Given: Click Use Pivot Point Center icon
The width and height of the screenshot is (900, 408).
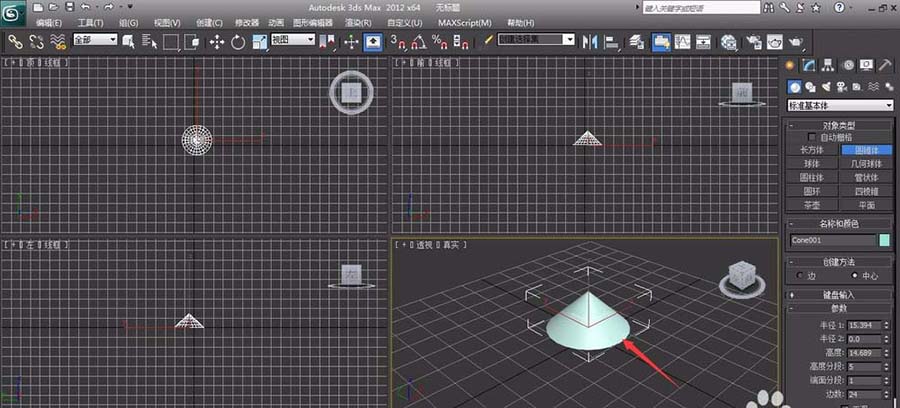Looking at the screenshot, I should 328,42.
